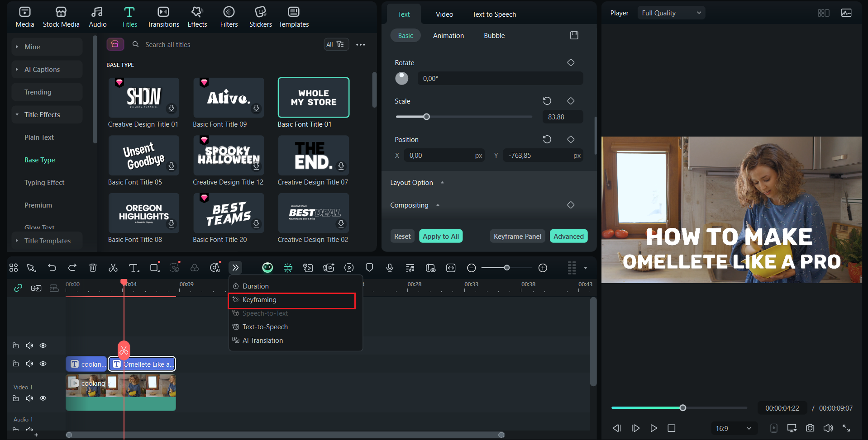This screenshot has width=868, height=440.
Task: Open the Full Quality dropdown
Action: pyautogui.click(x=671, y=12)
